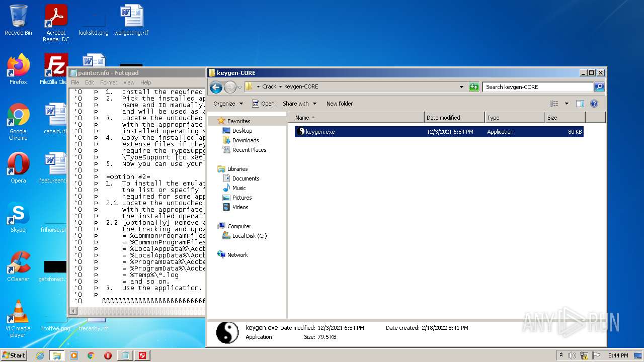The width and height of the screenshot is (644, 362).
Task: Click the volume speaker tray icon
Action: pos(572,355)
